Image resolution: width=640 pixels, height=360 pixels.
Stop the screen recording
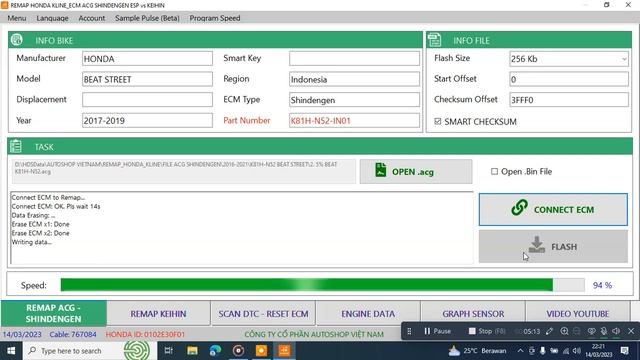[x=487, y=331]
